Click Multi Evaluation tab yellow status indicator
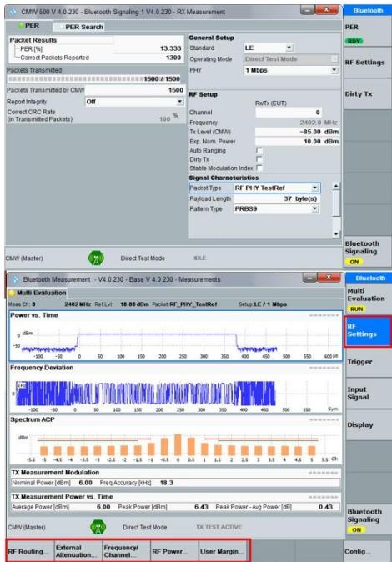This screenshot has height=562, width=392. pos(12,294)
